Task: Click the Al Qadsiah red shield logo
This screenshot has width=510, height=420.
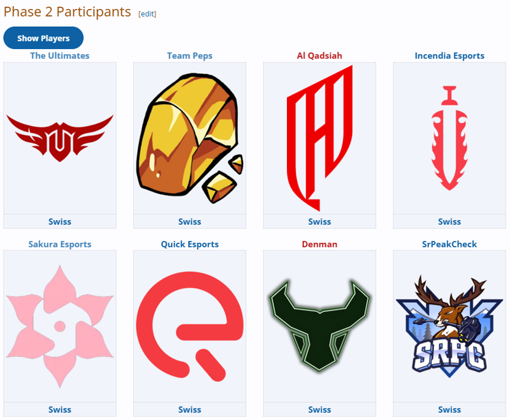Action: pyautogui.click(x=319, y=138)
